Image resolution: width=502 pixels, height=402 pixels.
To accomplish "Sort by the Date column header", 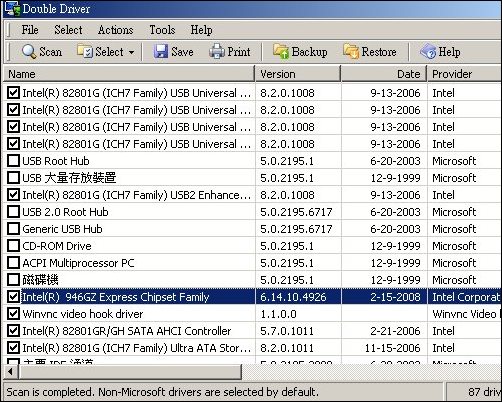I will click(x=384, y=74).
